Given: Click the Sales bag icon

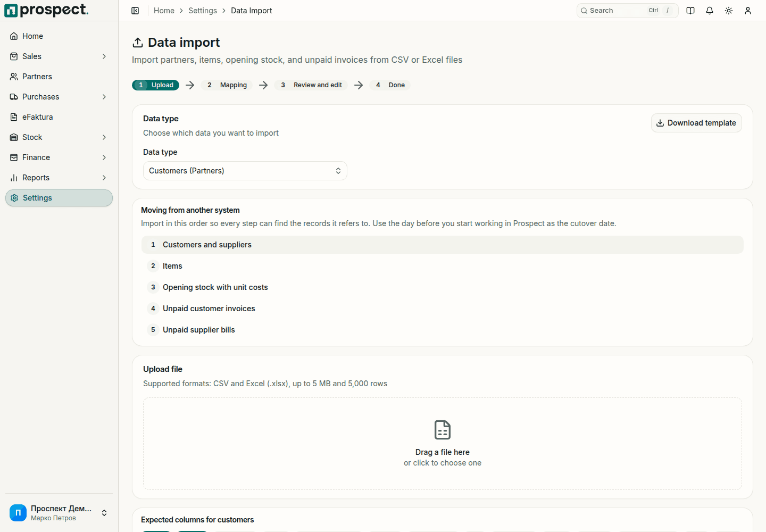Looking at the screenshot, I should (14, 56).
